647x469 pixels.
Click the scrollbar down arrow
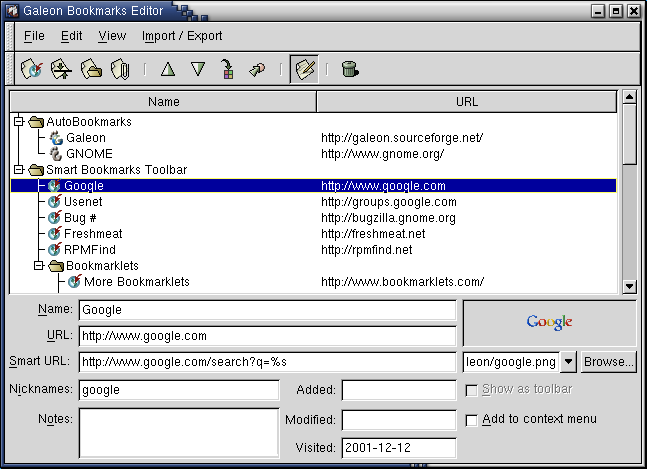coord(629,286)
